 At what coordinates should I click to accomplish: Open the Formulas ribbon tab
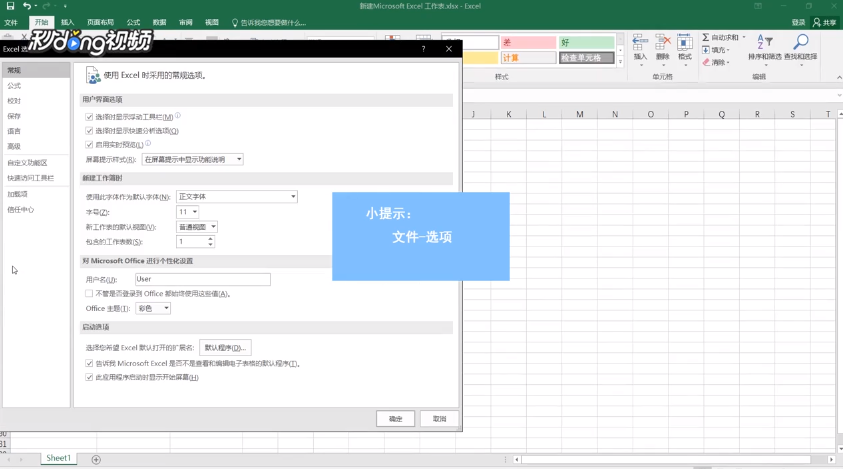coord(133,23)
